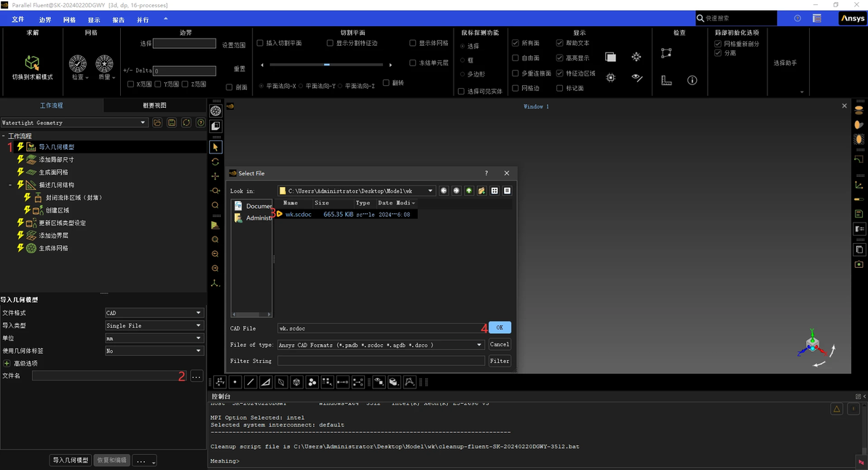Click the info icon in 检查 group
The image size is (868, 470).
click(x=692, y=80)
